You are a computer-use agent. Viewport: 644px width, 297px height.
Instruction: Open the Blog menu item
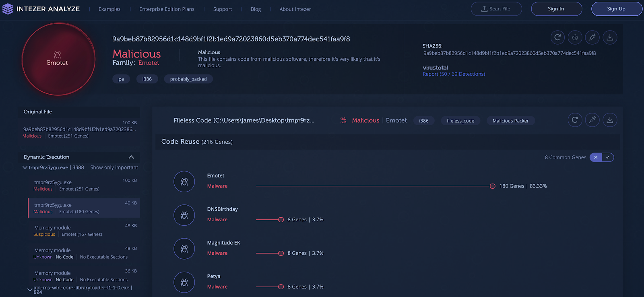[256, 9]
